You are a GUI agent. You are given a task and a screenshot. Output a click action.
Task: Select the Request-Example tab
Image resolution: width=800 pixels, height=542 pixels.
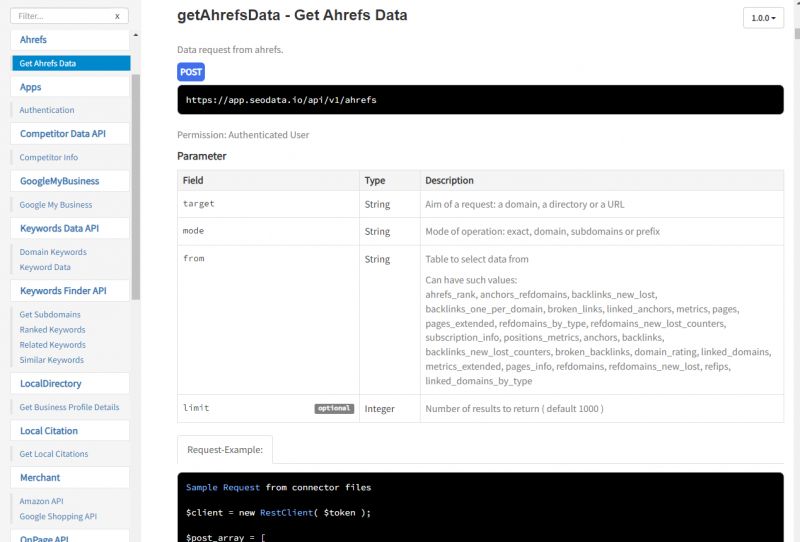tap(226, 451)
